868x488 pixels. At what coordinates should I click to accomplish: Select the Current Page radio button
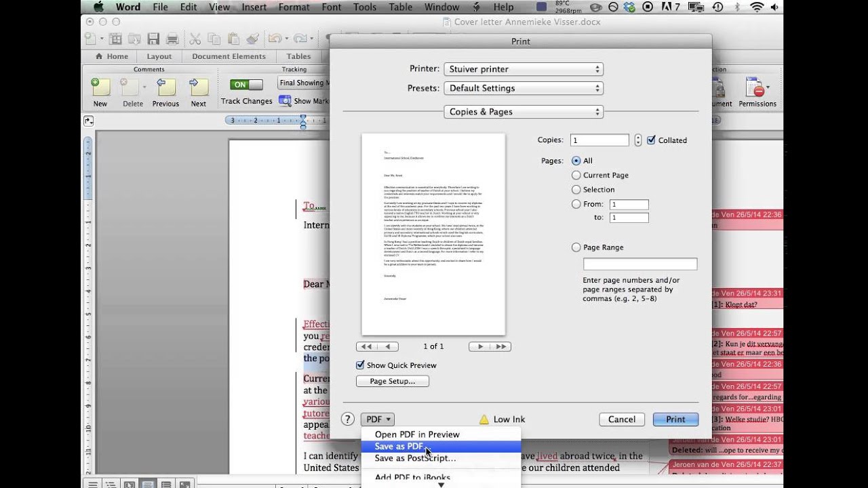[576, 175]
